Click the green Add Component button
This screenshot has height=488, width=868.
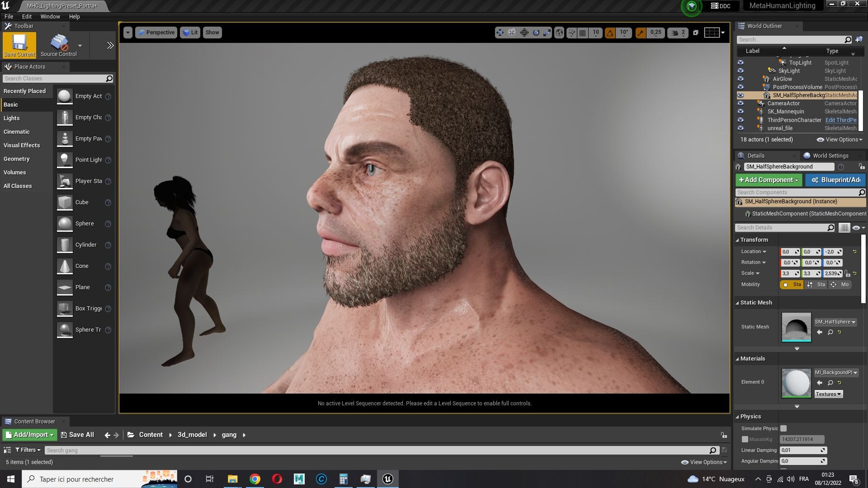pyautogui.click(x=769, y=180)
